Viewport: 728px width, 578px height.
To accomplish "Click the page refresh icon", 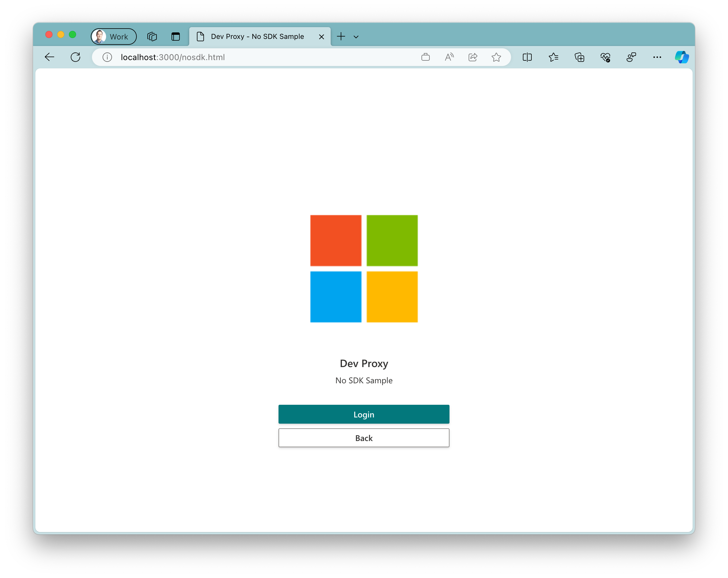I will [x=76, y=57].
